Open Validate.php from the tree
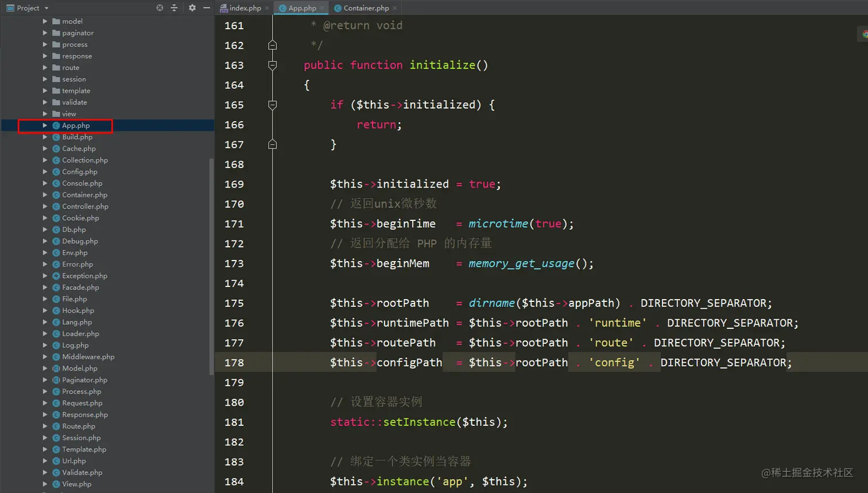The height and width of the screenshot is (493, 868). click(x=82, y=472)
